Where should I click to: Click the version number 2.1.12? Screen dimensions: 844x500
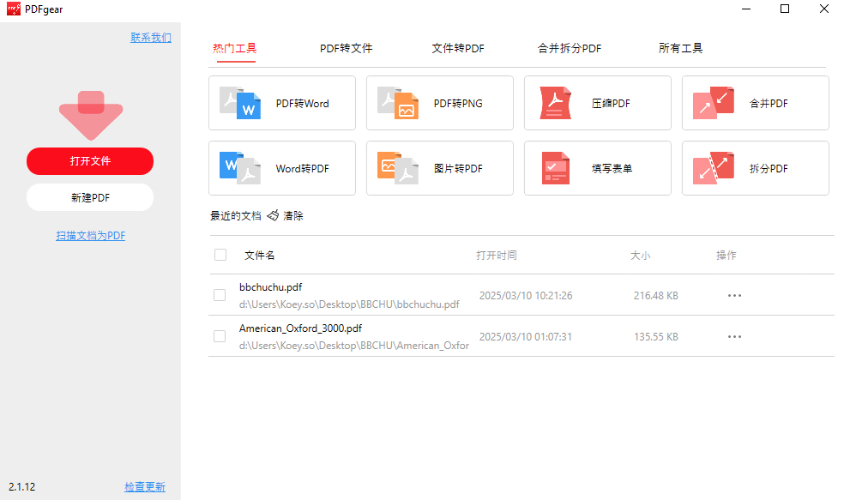point(22,487)
